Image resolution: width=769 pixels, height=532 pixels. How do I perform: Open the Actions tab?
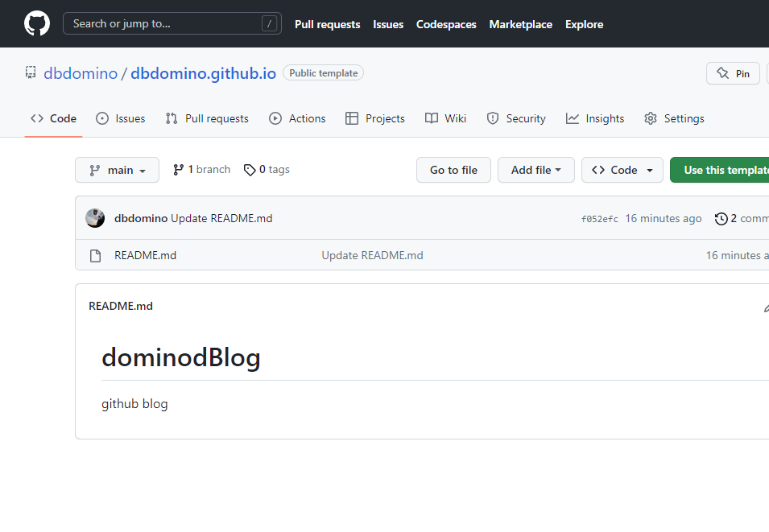click(x=297, y=118)
